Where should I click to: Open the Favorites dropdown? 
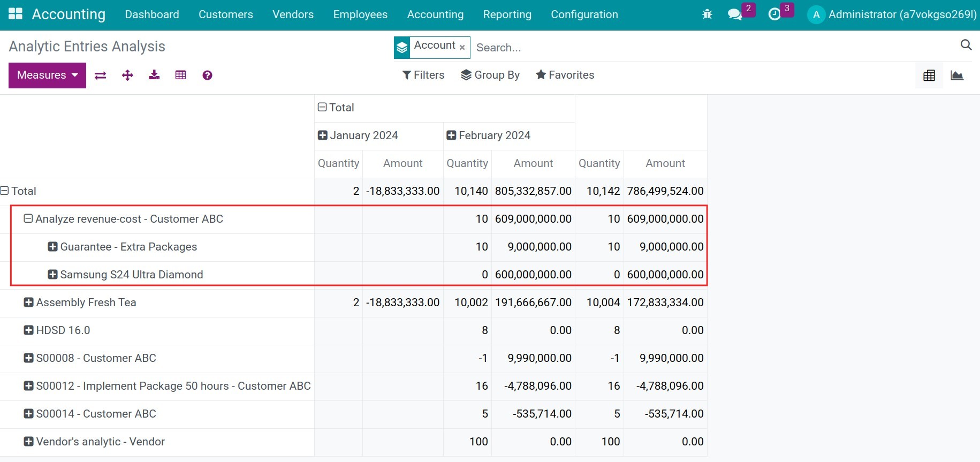[x=565, y=75]
